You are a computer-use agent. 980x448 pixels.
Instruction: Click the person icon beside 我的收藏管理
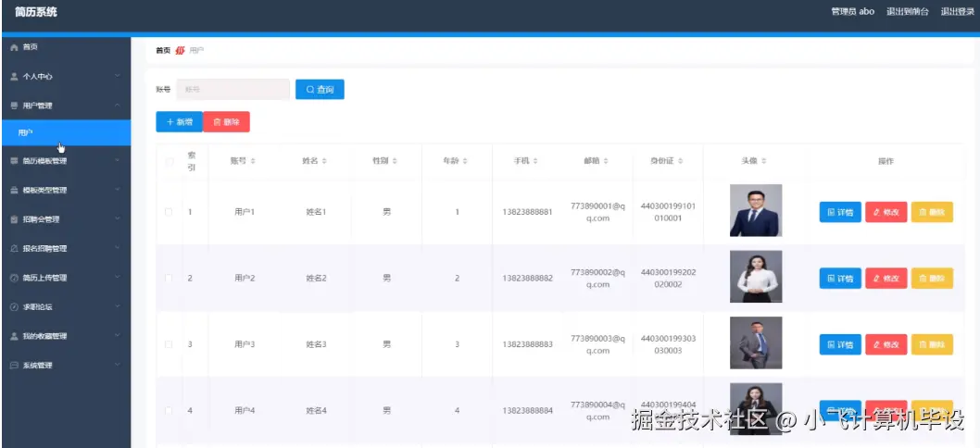click(x=15, y=336)
